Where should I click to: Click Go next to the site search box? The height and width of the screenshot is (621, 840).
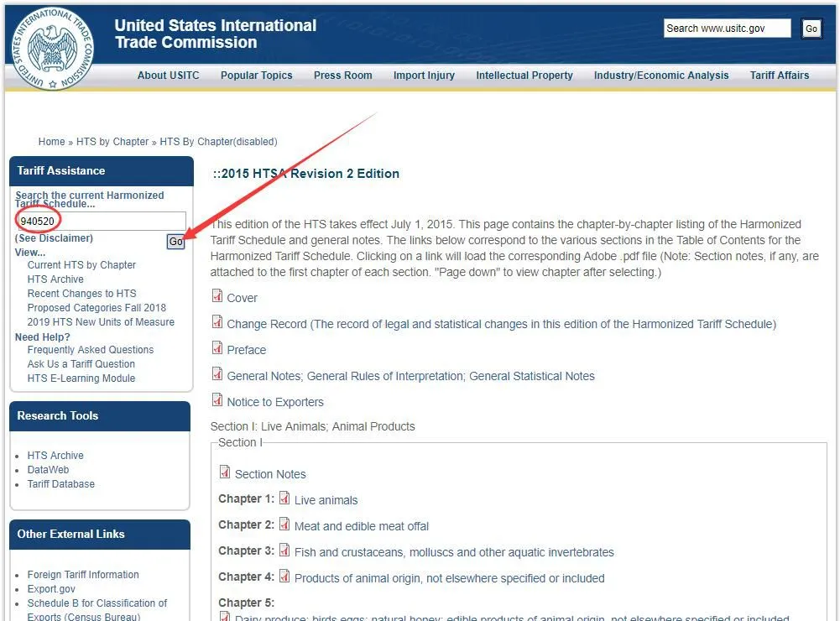click(x=811, y=29)
